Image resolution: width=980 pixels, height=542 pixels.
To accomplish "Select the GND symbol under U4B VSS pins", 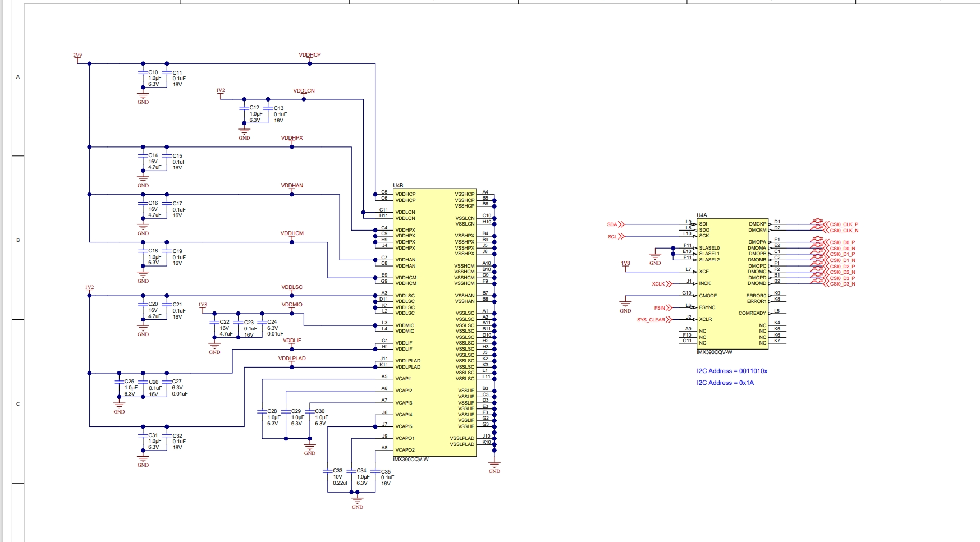I will click(x=494, y=467).
